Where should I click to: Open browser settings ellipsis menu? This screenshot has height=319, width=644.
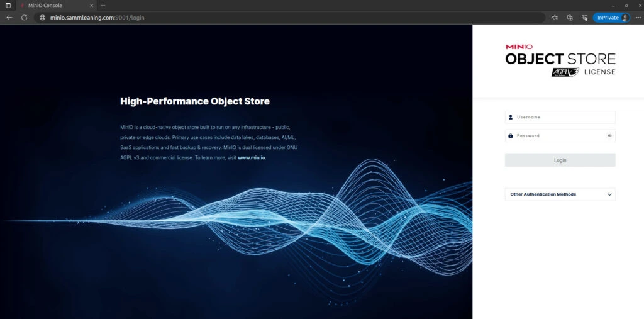pos(638,18)
